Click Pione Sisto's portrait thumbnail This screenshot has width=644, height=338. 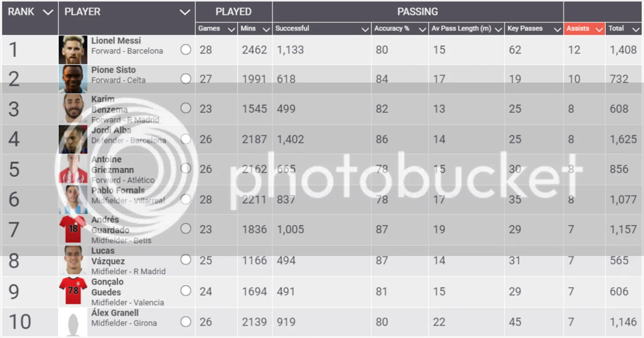pyautogui.click(x=73, y=79)
